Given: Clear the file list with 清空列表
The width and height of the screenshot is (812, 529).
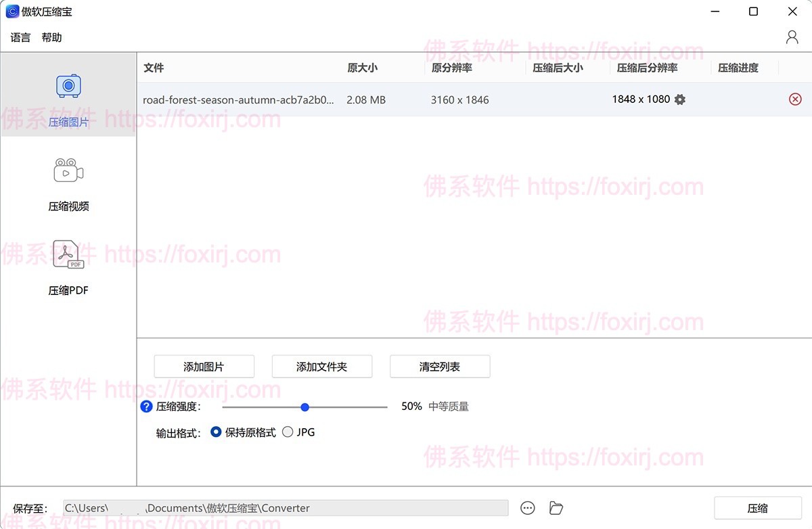Looking at the screenshot, I should 440,366.
